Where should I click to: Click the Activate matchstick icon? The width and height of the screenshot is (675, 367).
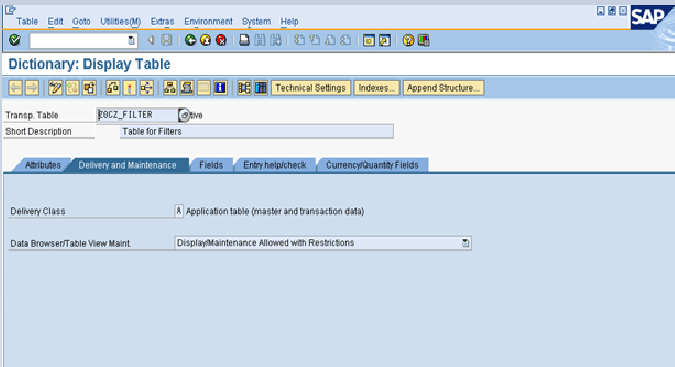(x=130, y=88)
